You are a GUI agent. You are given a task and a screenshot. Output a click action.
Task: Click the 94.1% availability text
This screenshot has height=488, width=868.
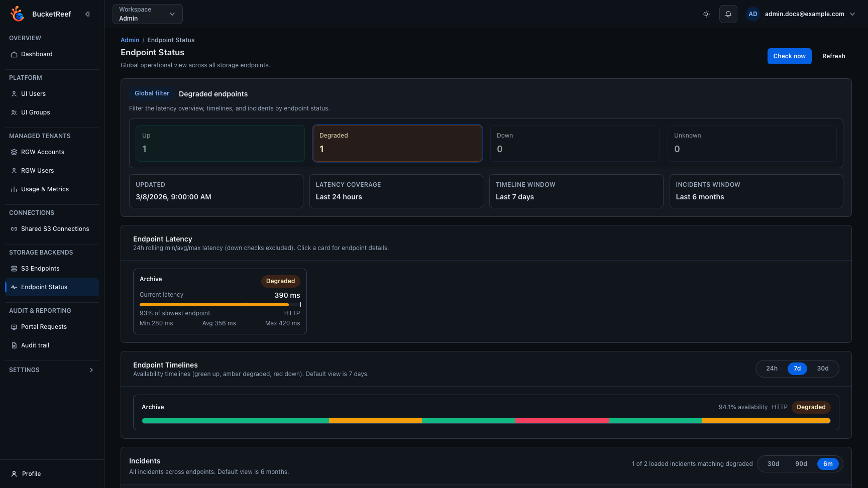743,407
